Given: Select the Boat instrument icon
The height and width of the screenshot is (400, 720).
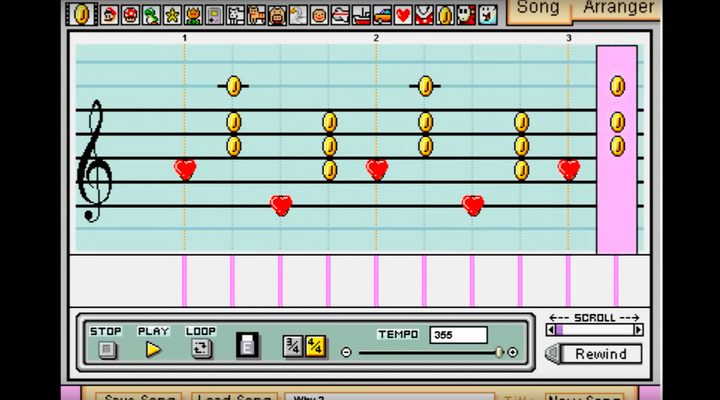Looking at the screenshot, I should (361, 15).
